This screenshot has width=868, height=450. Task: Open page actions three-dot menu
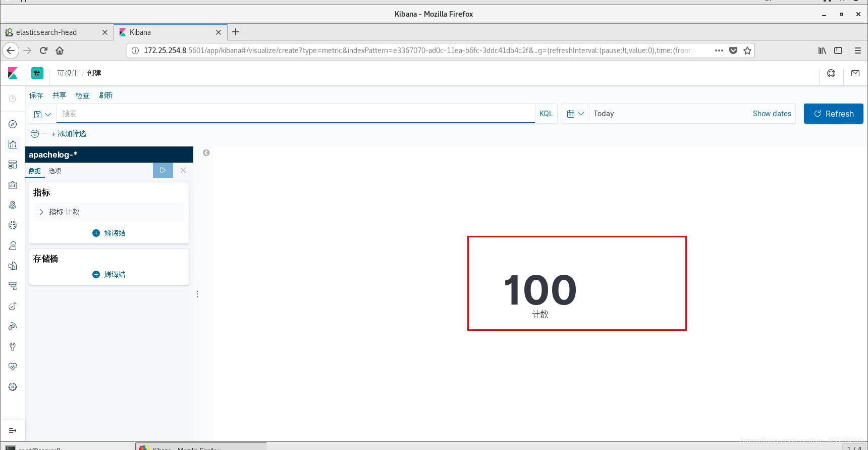(719, 51)
